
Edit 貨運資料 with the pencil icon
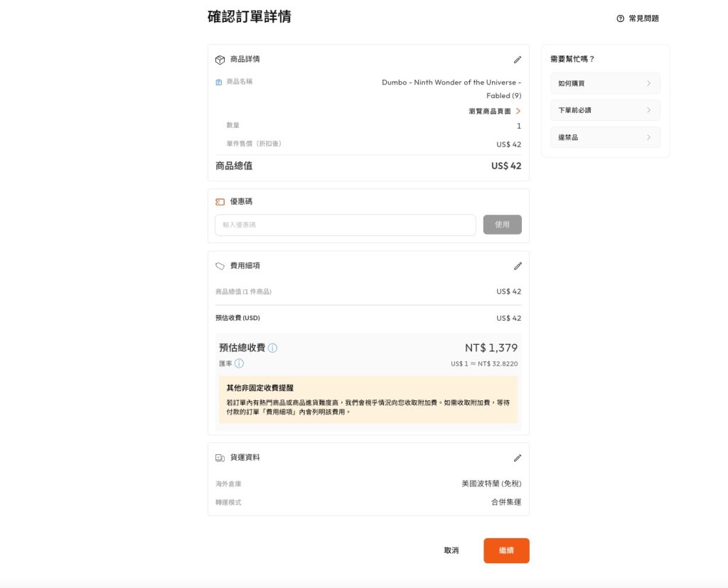[518, 458]
